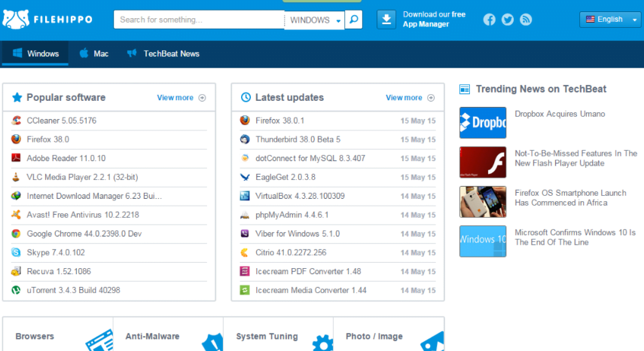
Task: Open the Browsers category
Action: pyautogui.click(x=58, y=334)
